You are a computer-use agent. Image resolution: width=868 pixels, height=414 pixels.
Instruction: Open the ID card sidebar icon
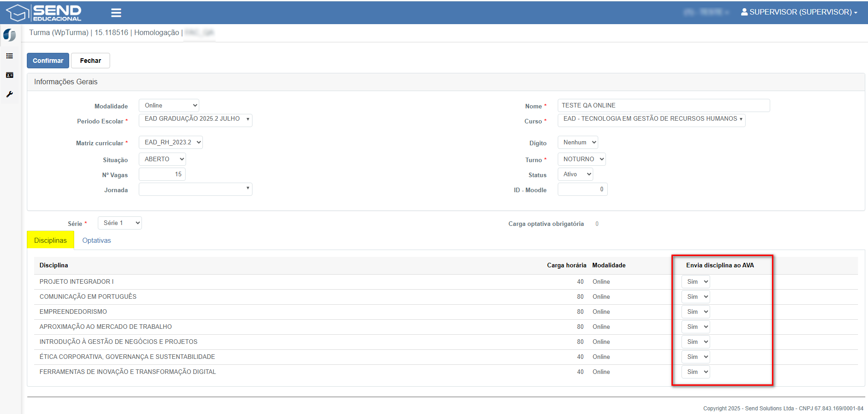click(x=10, y=75)
